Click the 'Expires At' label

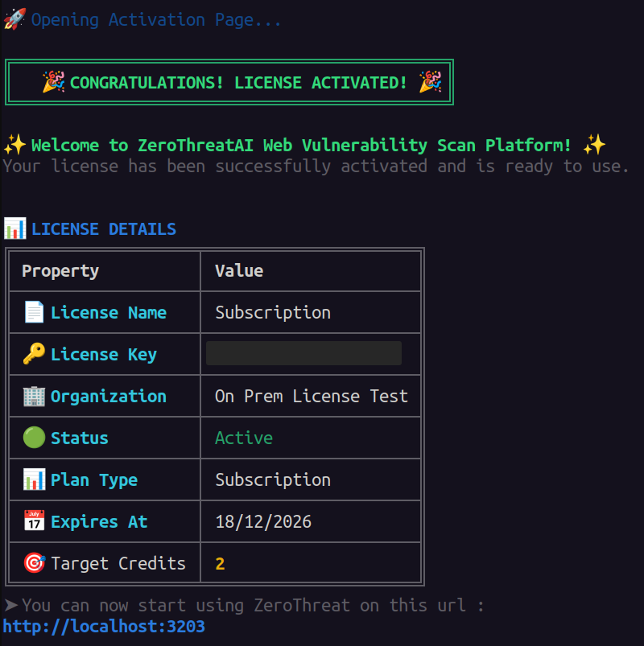tap(99, 522)
